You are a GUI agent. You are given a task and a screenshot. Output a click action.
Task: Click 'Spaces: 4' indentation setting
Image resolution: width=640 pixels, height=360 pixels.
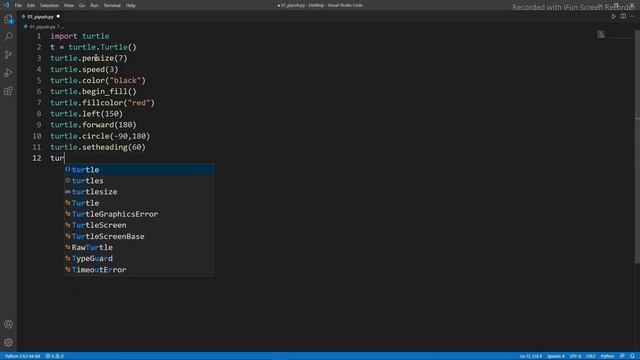556,356
